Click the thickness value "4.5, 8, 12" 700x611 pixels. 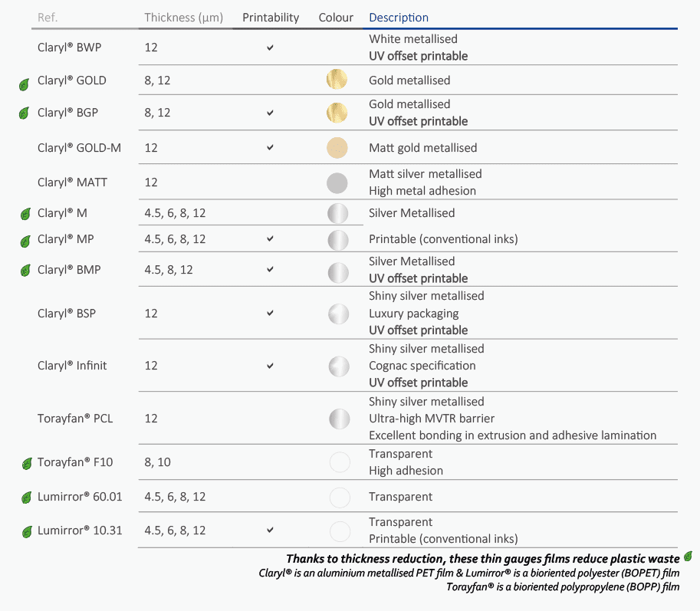pyautogui.click(x=169, y=270)
